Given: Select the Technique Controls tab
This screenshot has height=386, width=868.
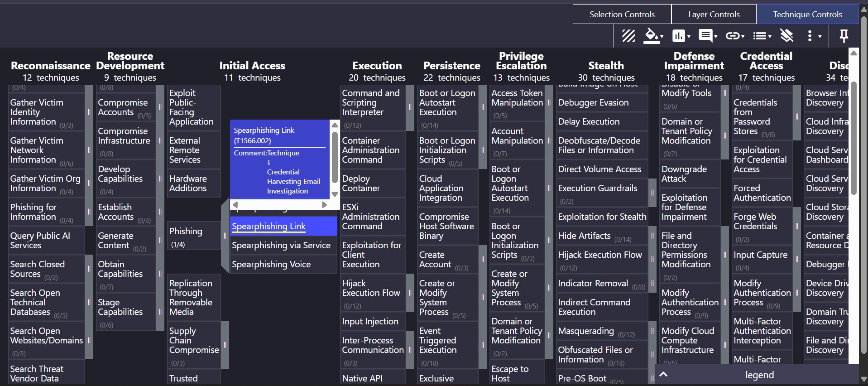Looking at the screenshot, I should coord(808,14).
